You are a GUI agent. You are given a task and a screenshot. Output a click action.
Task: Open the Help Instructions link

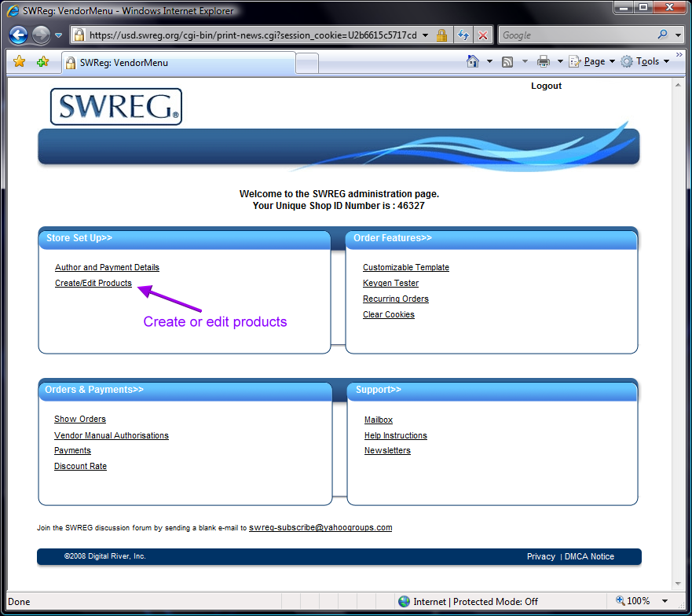pos(395,435)
